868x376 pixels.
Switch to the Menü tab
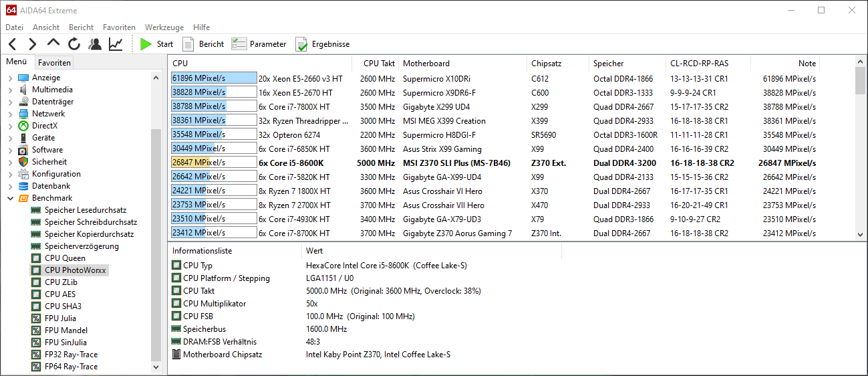tap(17, 62)
